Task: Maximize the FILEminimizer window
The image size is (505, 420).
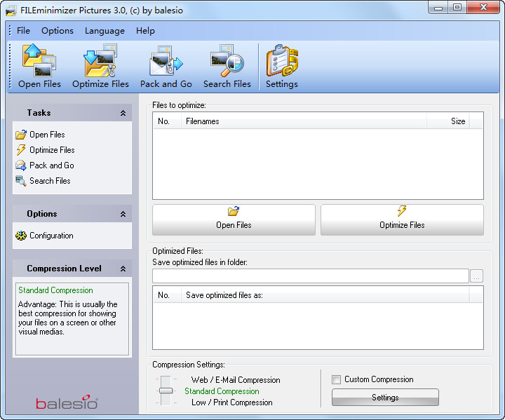Action: point(457,8)
